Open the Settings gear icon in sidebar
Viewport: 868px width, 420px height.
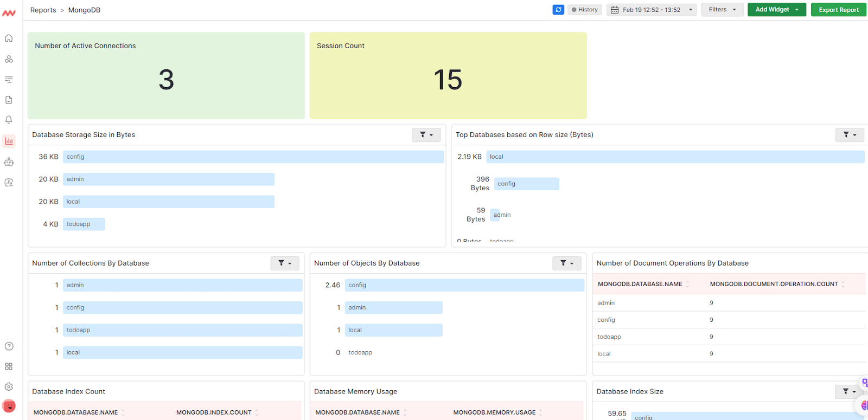[9, 387]
